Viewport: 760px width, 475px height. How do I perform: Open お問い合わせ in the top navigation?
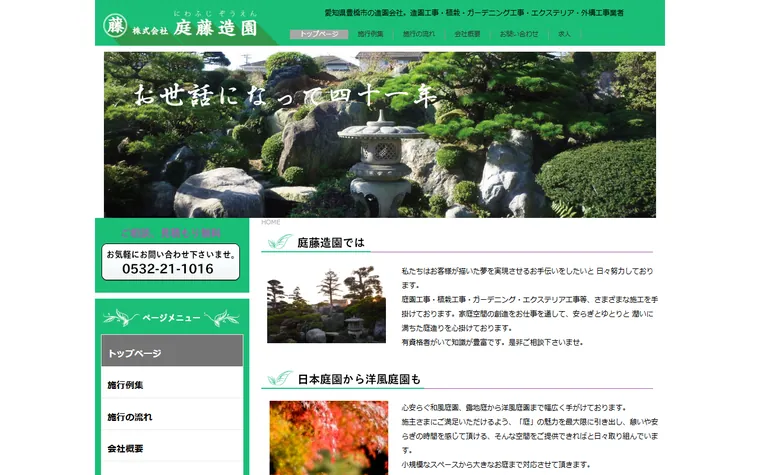(x=519, y=34)
